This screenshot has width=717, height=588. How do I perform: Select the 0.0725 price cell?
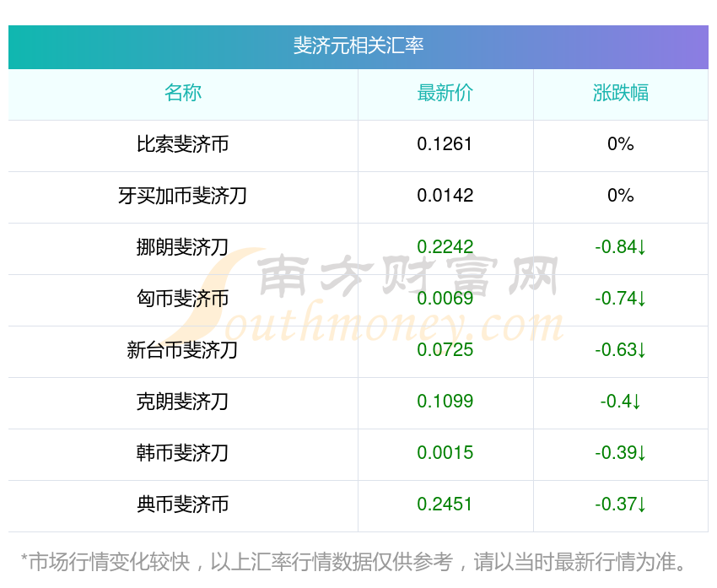tap(445, 350)
